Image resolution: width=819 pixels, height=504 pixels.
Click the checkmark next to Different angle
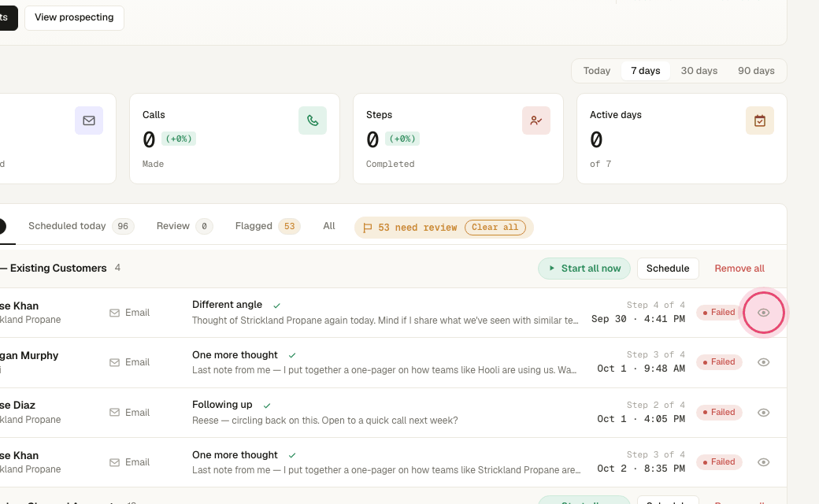[x=277, y=306]
